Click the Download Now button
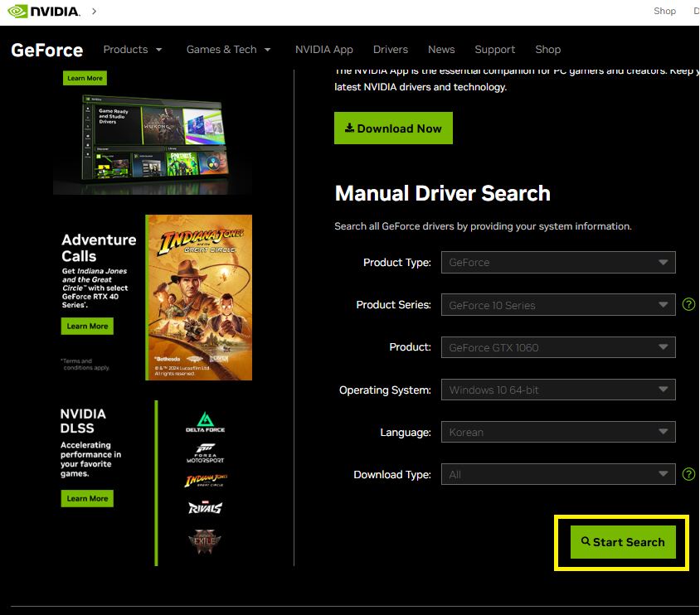This screenshot has width=700, height=615. click(x=393, y=128)
